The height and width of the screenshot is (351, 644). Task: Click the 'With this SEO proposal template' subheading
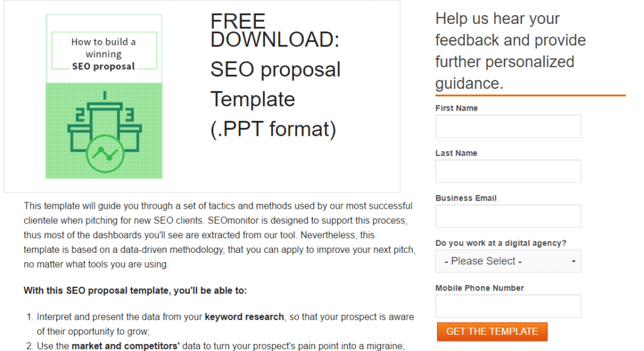point(135,291)
